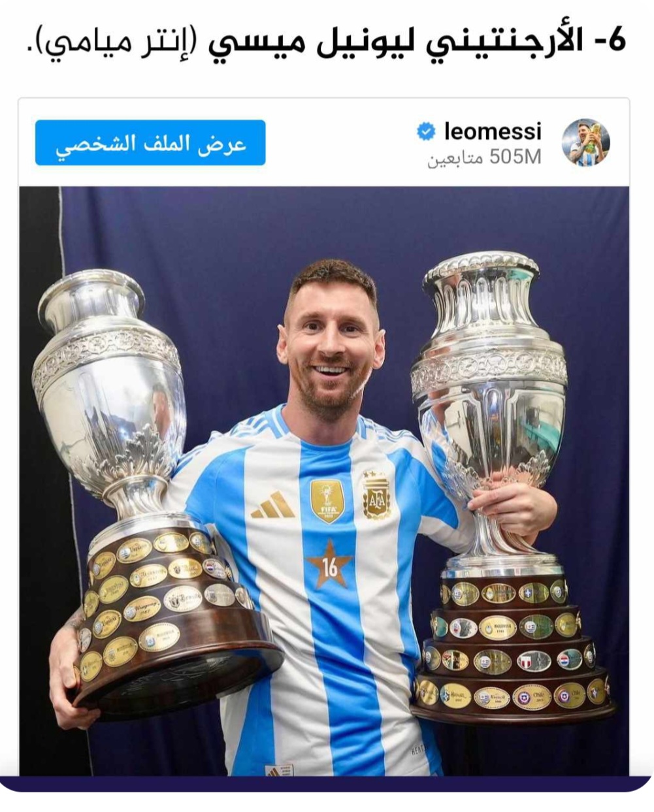
Task: Click the gold Adidas logo on jersey chest
Action: 272,506
